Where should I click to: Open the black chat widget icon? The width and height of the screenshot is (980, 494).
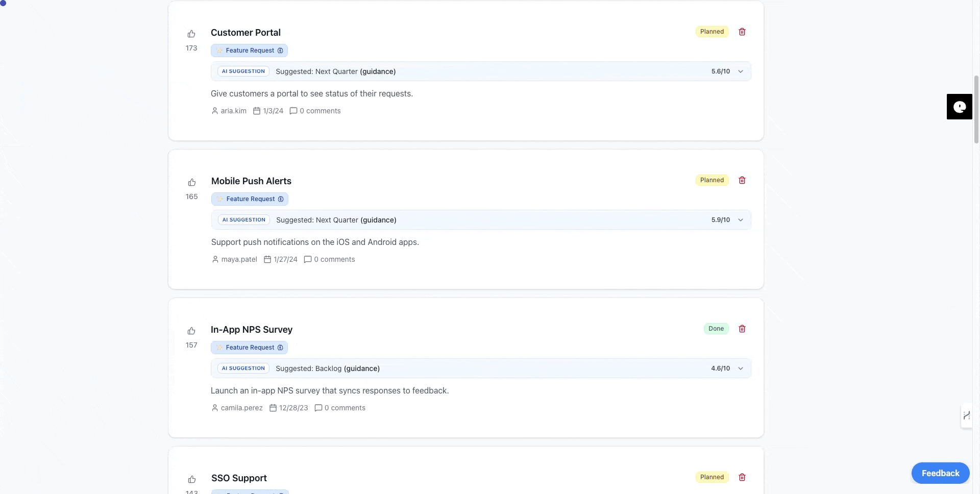(x=959, y=107)
